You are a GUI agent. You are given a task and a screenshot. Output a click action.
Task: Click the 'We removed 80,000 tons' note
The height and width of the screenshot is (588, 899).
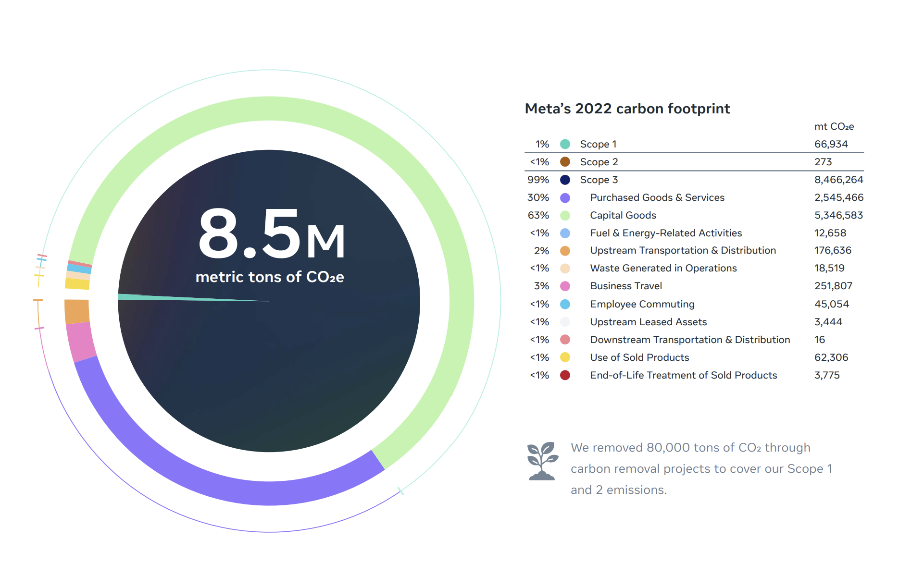[x=701, y=468]
